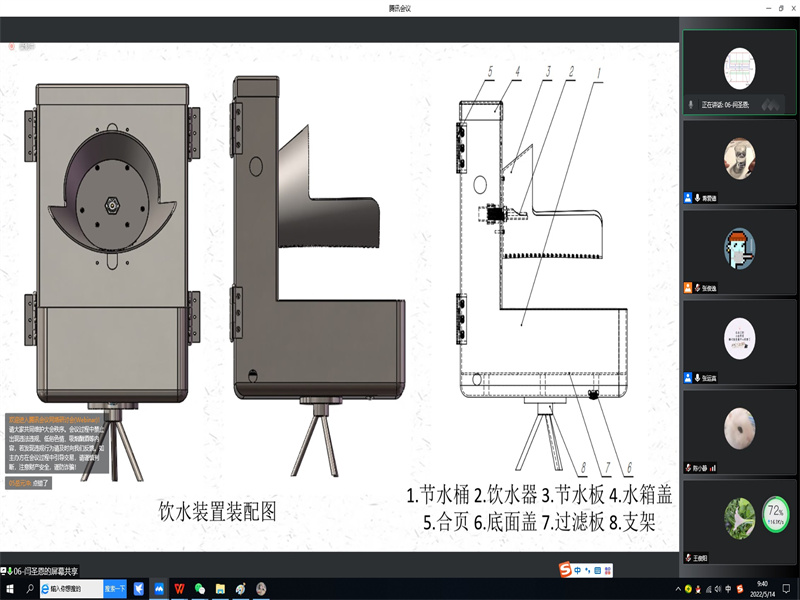Click the 72% performance monitor widget
800x600 pixels.
[x=775, y=512]
